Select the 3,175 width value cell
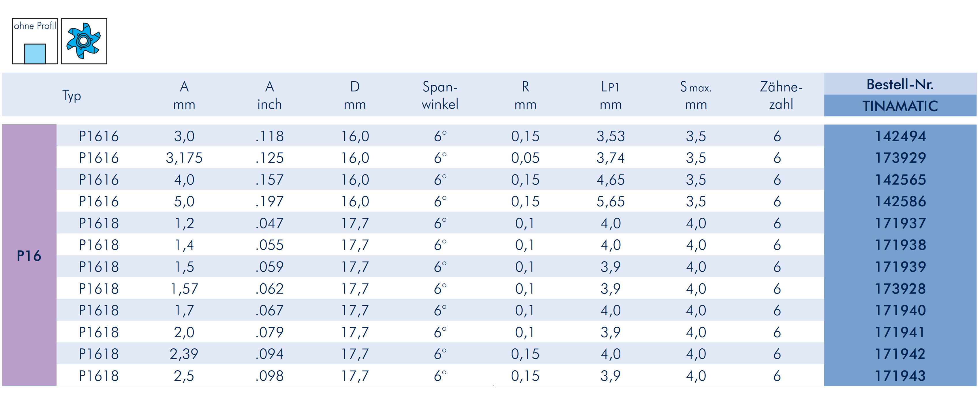Image resolution: width=980 pixels, height=413 pixels. (x=184, y=157)
